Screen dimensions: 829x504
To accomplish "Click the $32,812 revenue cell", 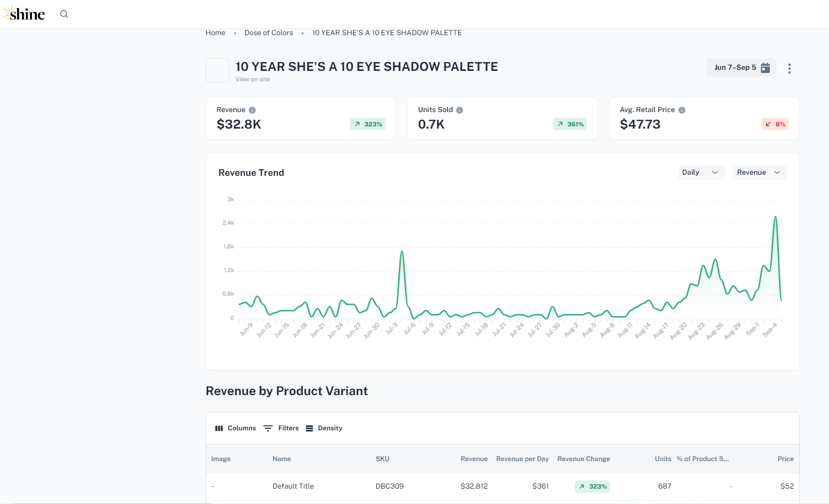I will tap(474, 486).
